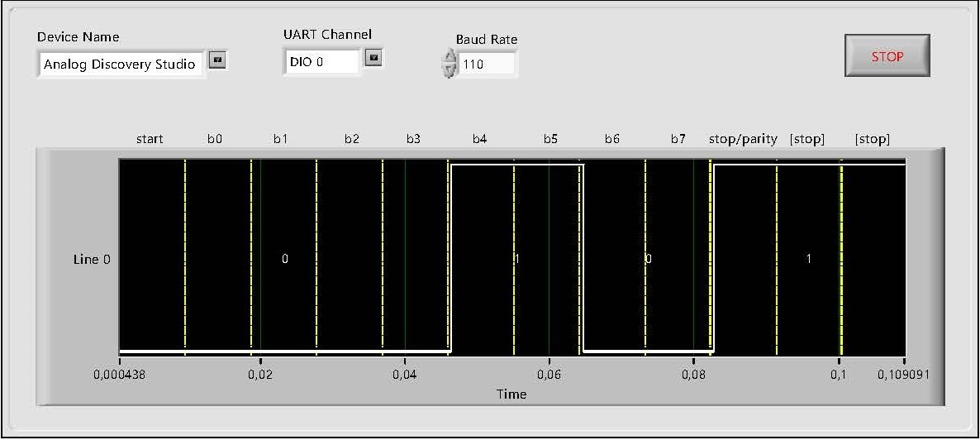Open the Device Name dropdown arrow
This screenshot has width=980, height=440.
217,60
